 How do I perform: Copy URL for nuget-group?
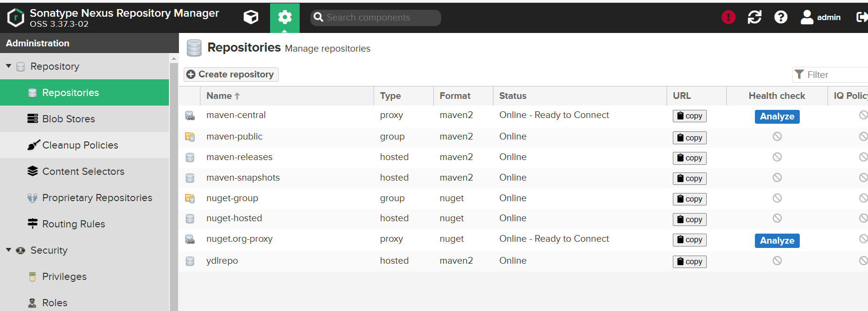pos(690,199)
